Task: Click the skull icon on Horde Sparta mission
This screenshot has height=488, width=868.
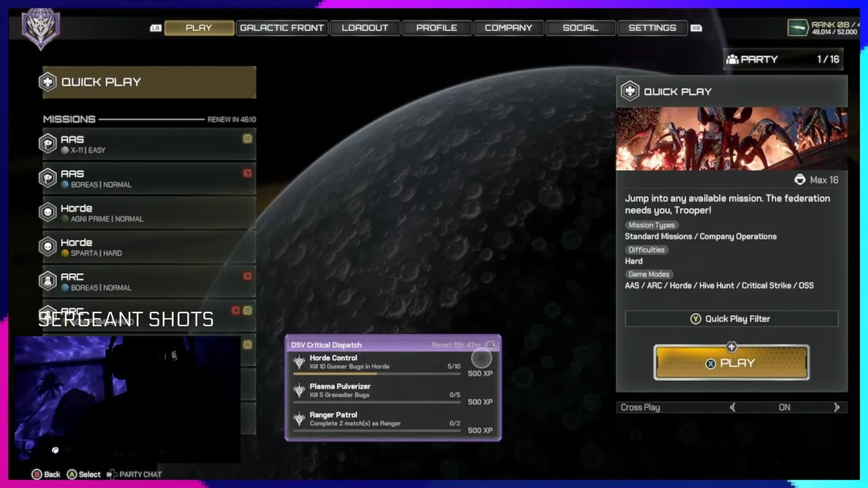Action: [x=48, y=247]
